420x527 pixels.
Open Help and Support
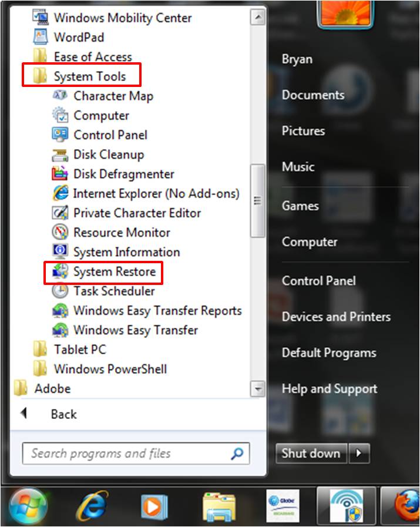click(329, 388)
